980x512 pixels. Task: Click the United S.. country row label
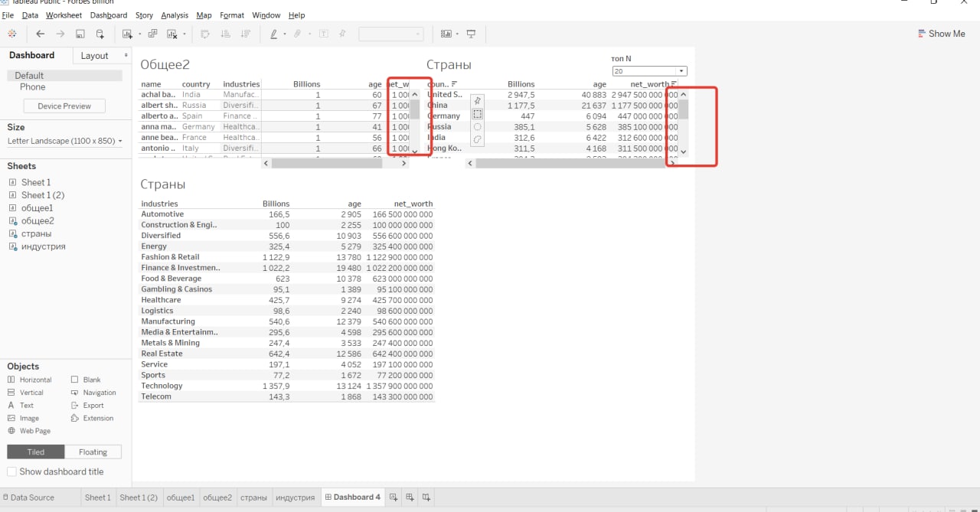pos(445,95)
